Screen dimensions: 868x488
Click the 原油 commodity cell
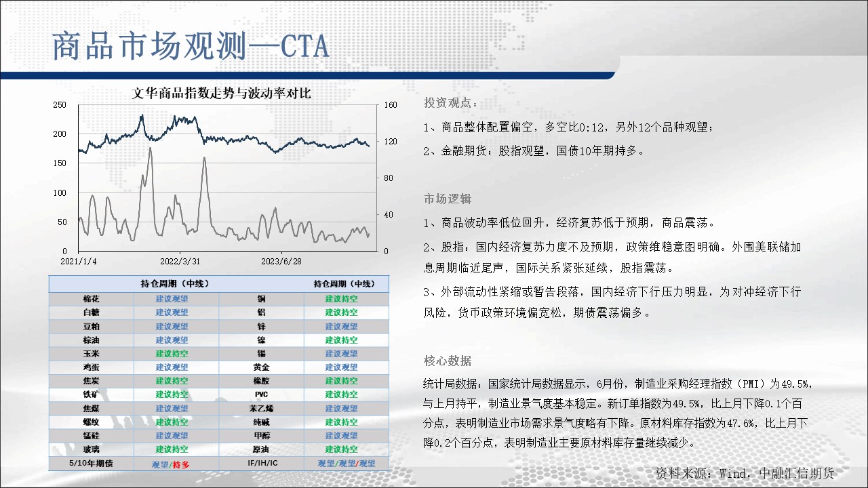(261, 449)
